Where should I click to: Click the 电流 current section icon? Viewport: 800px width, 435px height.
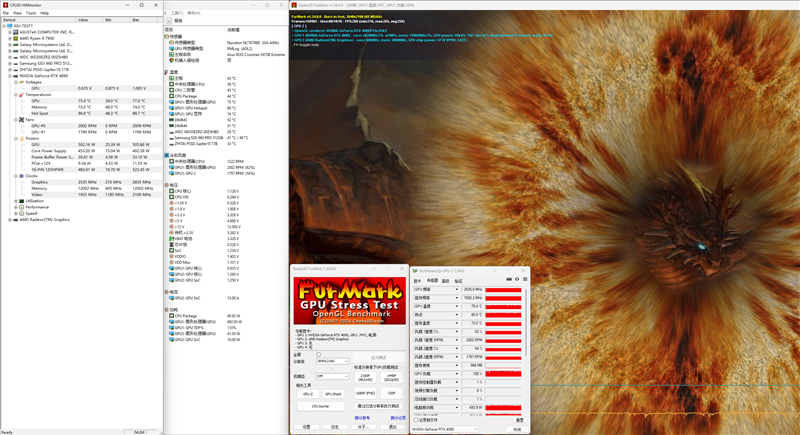(x=166, y=292)
